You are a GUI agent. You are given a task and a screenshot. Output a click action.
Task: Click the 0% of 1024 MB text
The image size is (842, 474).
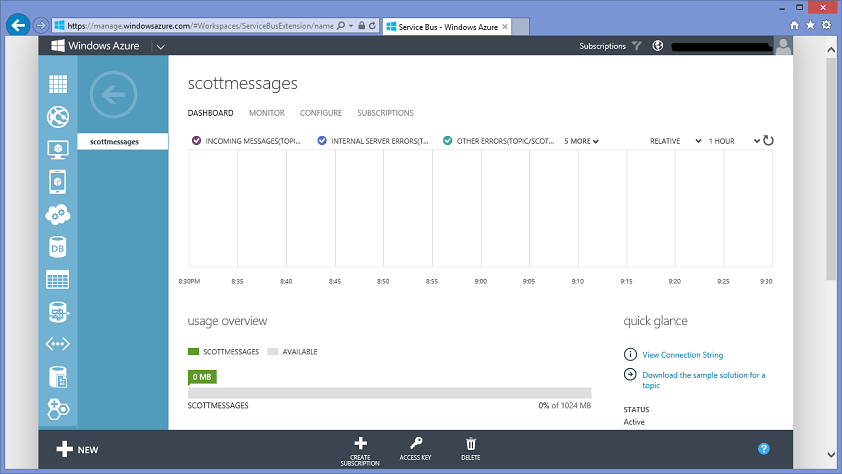point(564,405)
